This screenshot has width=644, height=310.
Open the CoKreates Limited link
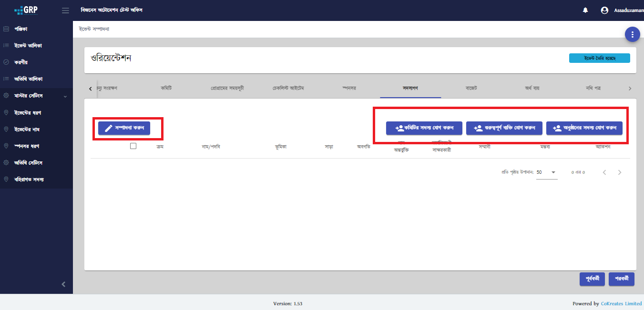tap(621, 304)
